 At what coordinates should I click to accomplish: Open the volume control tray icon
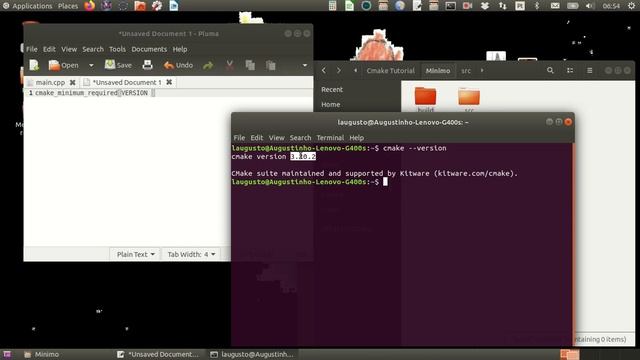pyautogui.click(x=589, y=5)
